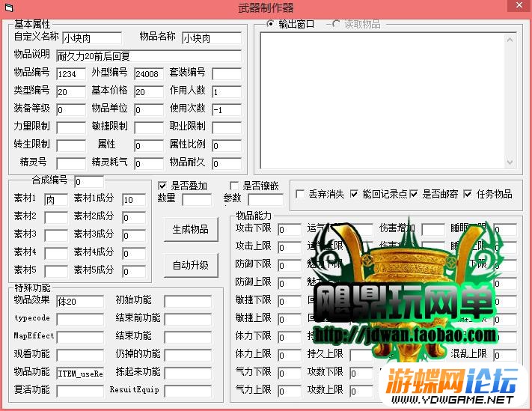Click the 素材2 field
Viewport: 532px width, 411px height.
pyautogui.click(x=56, y=218)
